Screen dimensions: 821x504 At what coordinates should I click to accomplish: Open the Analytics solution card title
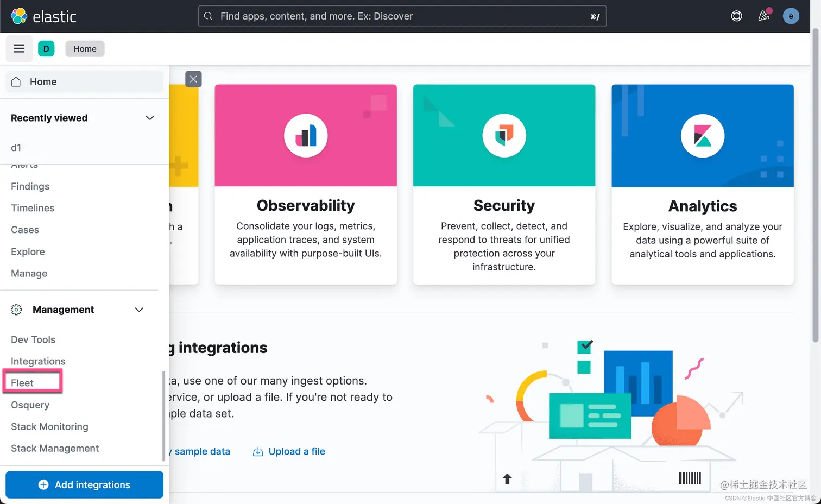coord(703,206)
